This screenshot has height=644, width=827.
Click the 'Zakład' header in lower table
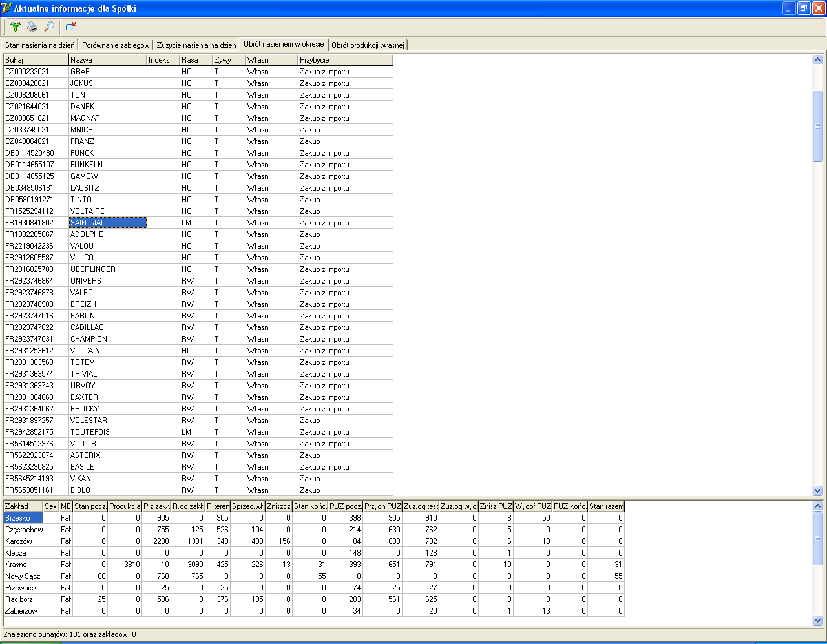pyautogui.click(x=23, y=506)
